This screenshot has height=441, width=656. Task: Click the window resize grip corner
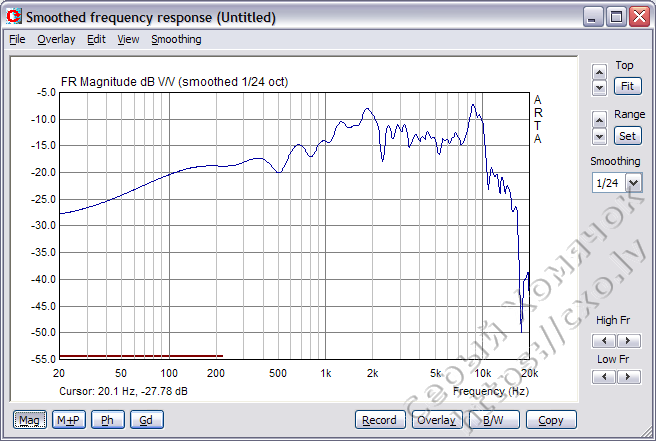pyautogui.click(x=648, y=433)
